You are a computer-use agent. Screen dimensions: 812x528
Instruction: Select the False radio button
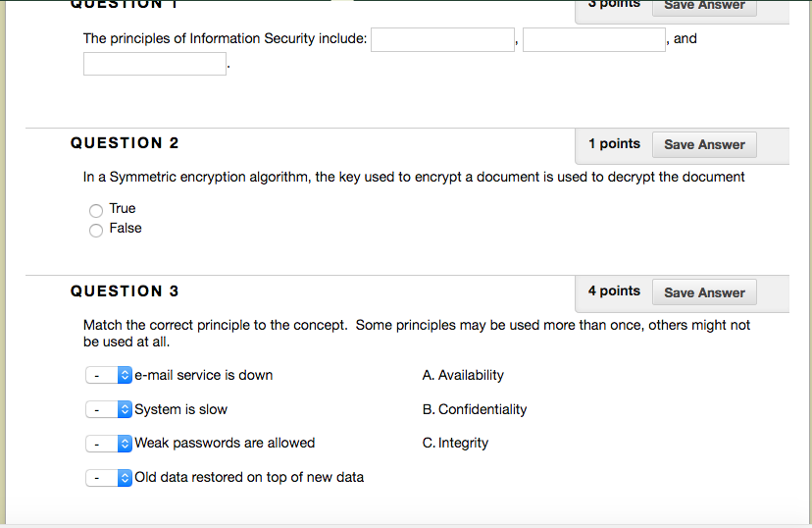coord(96,230)
